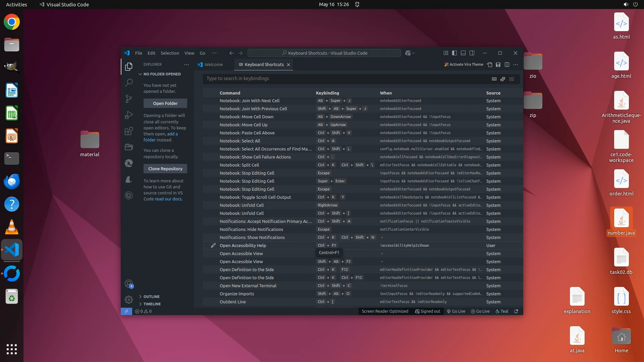
Task: Toggle Secondary Side Bar visibility
Action: [x=472, y=53]
